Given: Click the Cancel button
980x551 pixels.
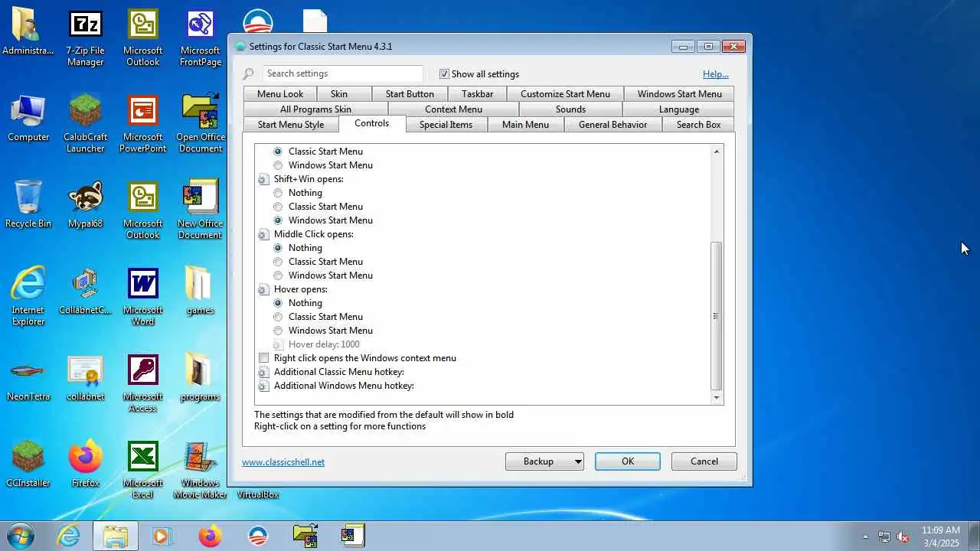Looking at the screenshot, I should click(x=704, y=461).
